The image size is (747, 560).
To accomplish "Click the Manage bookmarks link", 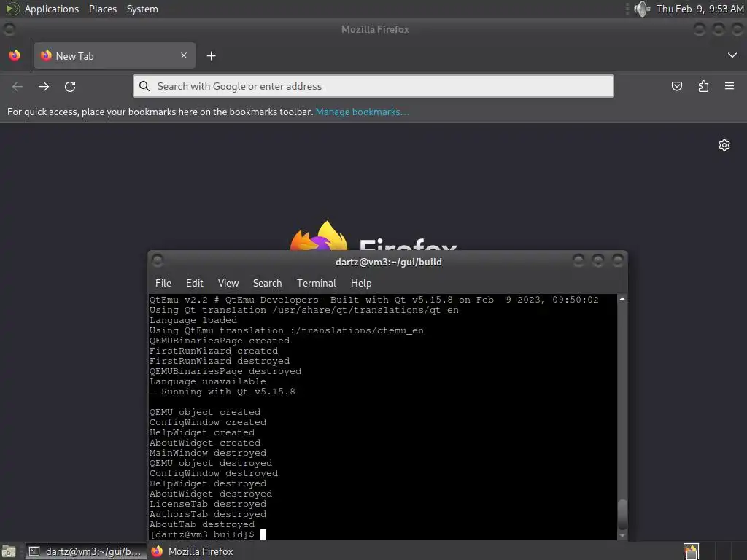I will [x=362, y=112].
